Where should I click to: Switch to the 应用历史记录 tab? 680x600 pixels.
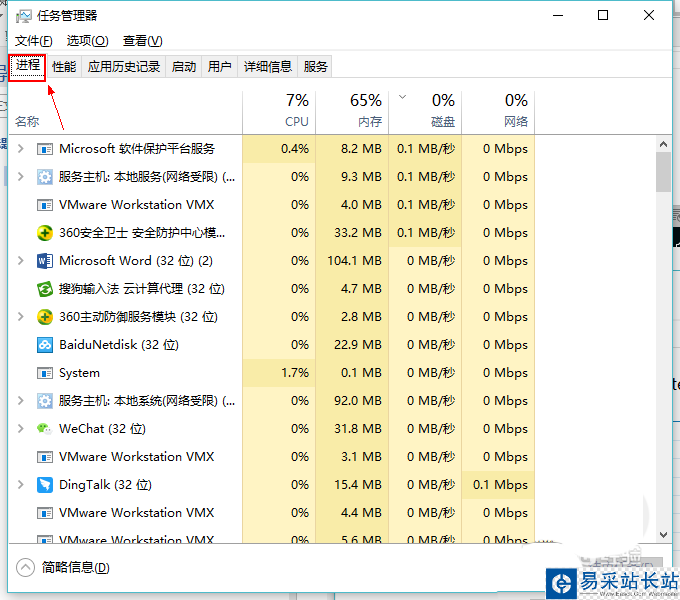pyautogui.click(x=124, y=67)
